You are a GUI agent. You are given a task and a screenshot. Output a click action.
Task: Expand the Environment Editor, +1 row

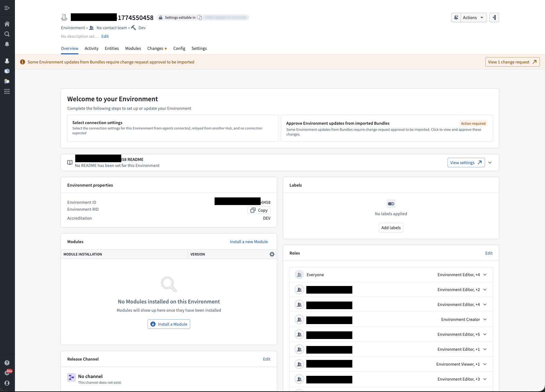pos(485,349)
